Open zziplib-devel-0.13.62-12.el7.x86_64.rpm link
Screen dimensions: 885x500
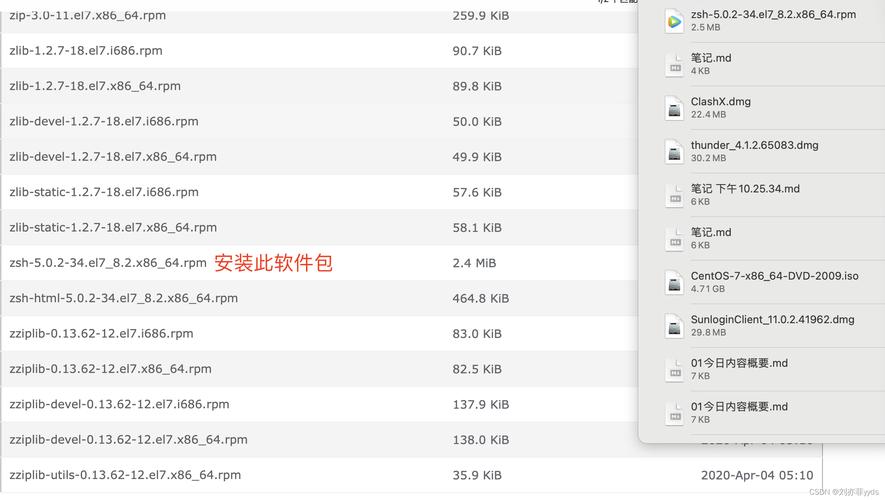pyautogui.click(x=128, y=440)
